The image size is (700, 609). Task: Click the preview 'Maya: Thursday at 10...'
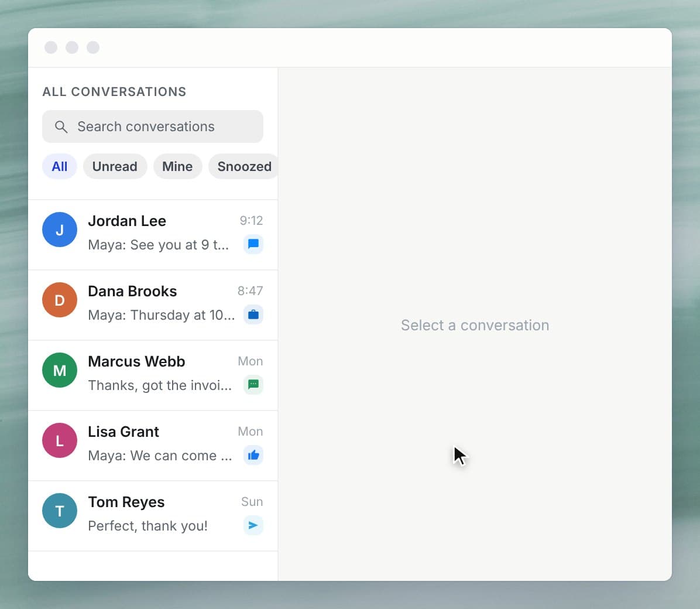click(x=161, y=315)
